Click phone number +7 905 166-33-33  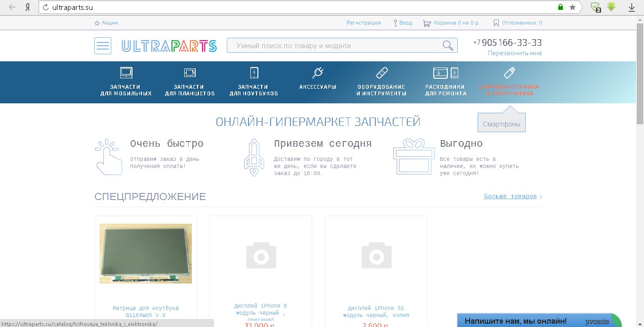pos(507,42)
